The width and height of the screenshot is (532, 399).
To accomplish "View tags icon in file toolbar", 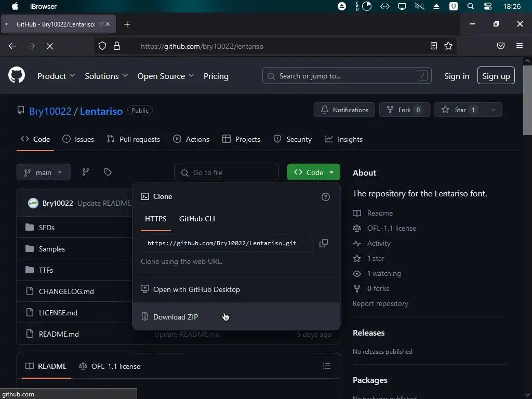I will [x=108, y=172].
